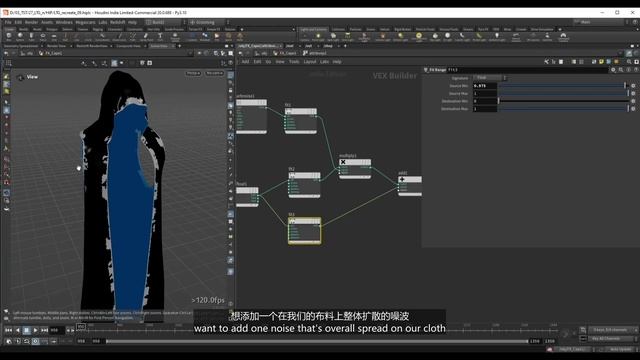This screenshot has width=640, height=360.
Task: Switch to the Composite View pane tab
Action: coord(129,46)
